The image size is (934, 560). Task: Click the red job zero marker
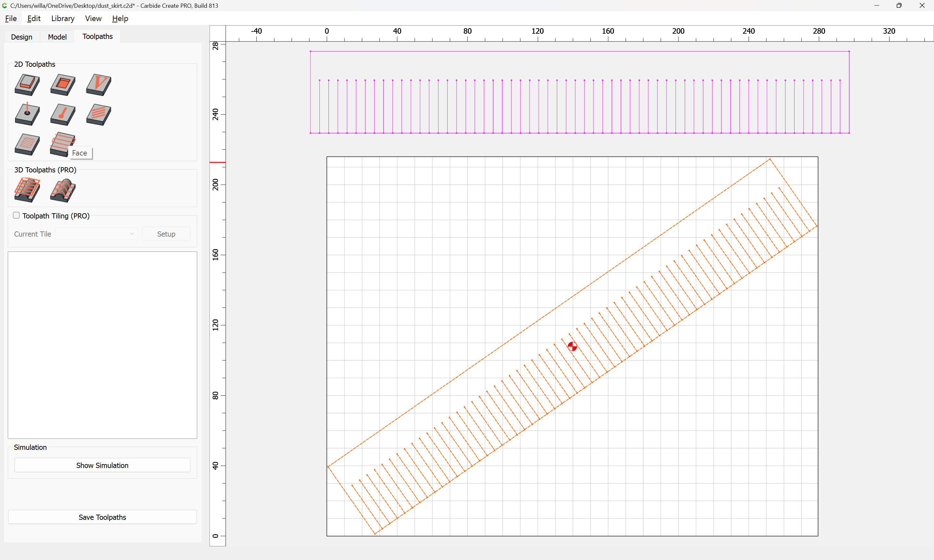tap(572, 346)
